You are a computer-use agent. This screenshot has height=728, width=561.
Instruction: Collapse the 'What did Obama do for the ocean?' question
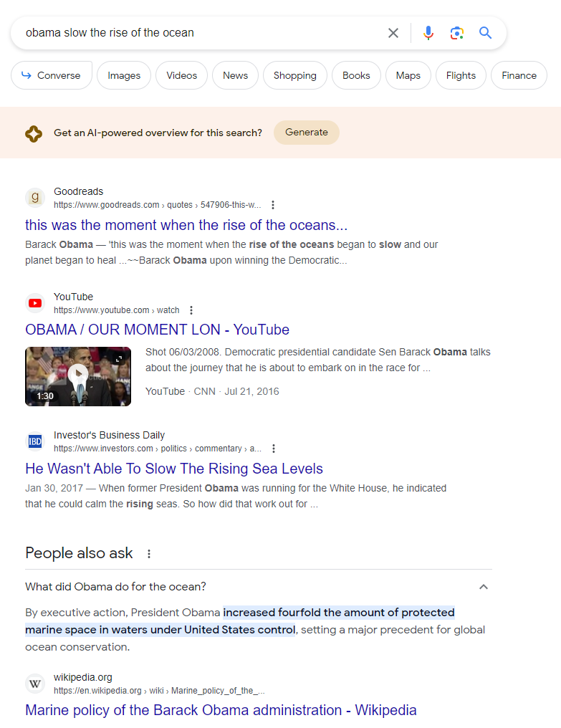484,587
